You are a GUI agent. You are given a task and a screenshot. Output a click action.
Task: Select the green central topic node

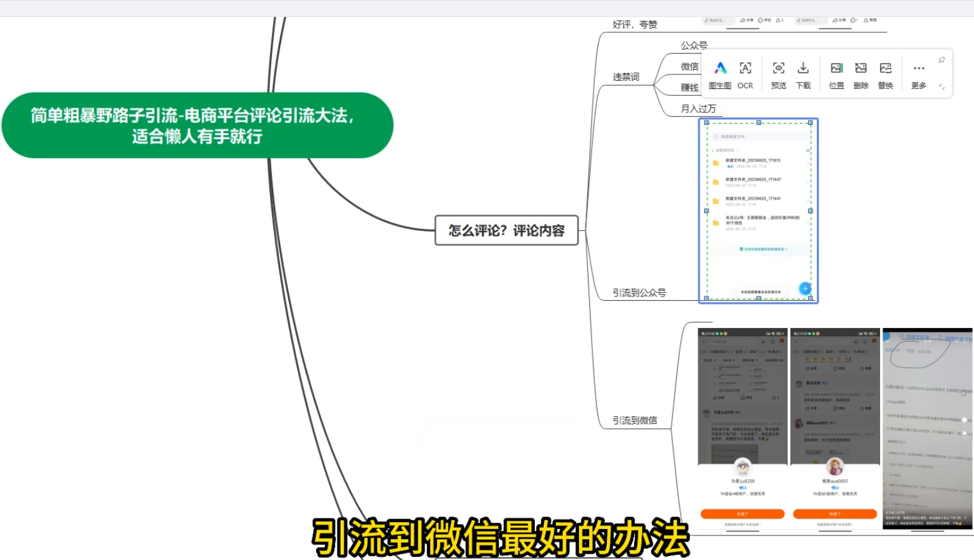coord(197,125)
